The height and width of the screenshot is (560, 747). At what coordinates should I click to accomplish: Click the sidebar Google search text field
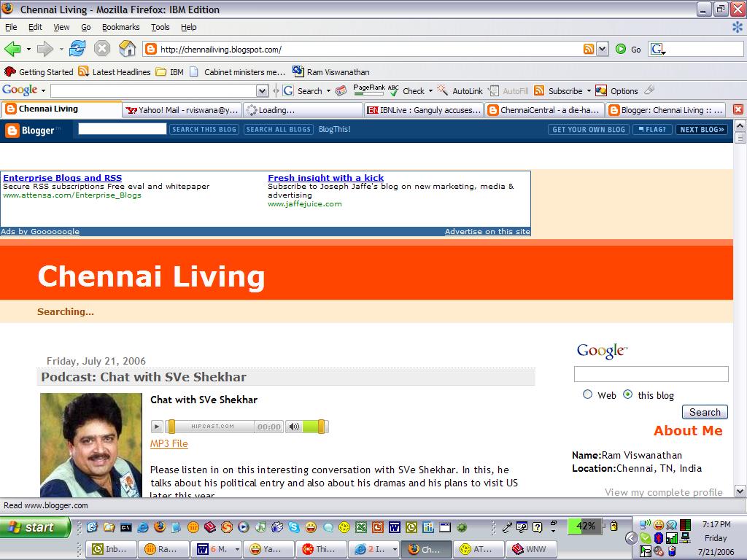[x=651, y=374]
